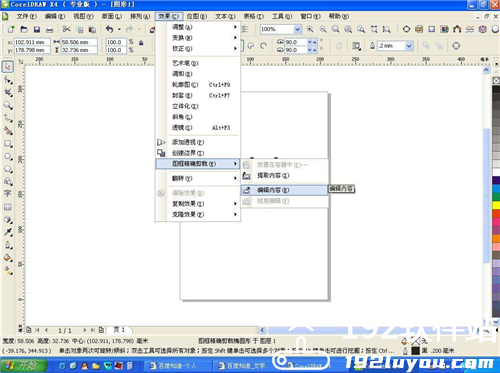The image size is (500, 373).
Task: Expand the 翻转 (V) submenu
Action: coord(198,178)
